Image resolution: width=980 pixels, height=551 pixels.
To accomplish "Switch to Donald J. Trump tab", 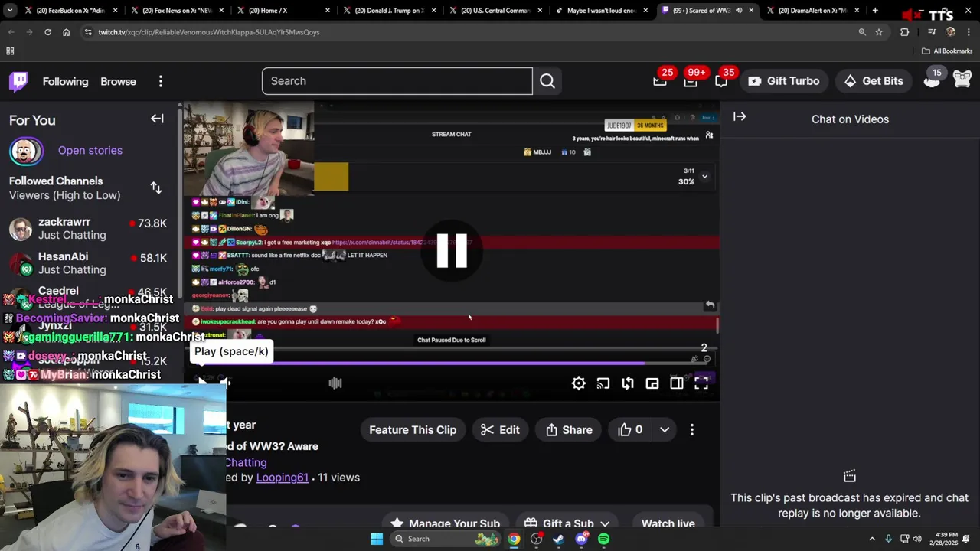I will (390, 11).
